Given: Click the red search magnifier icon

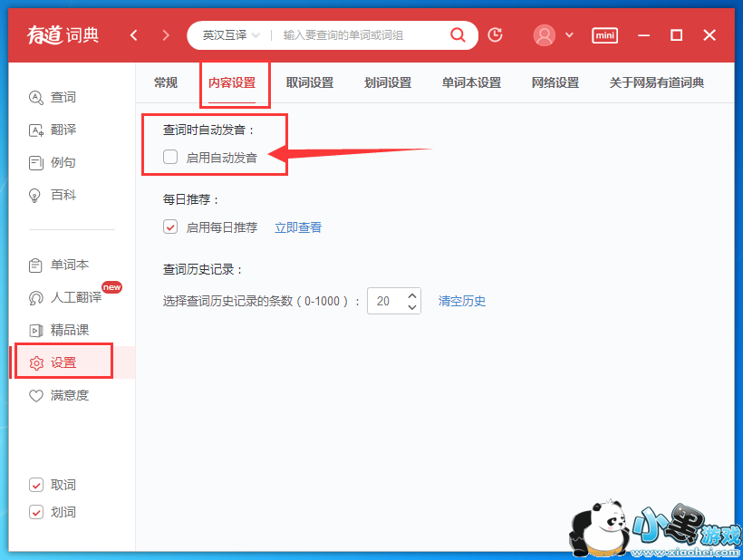Looking at the screenshot, I should pos(458,34).
